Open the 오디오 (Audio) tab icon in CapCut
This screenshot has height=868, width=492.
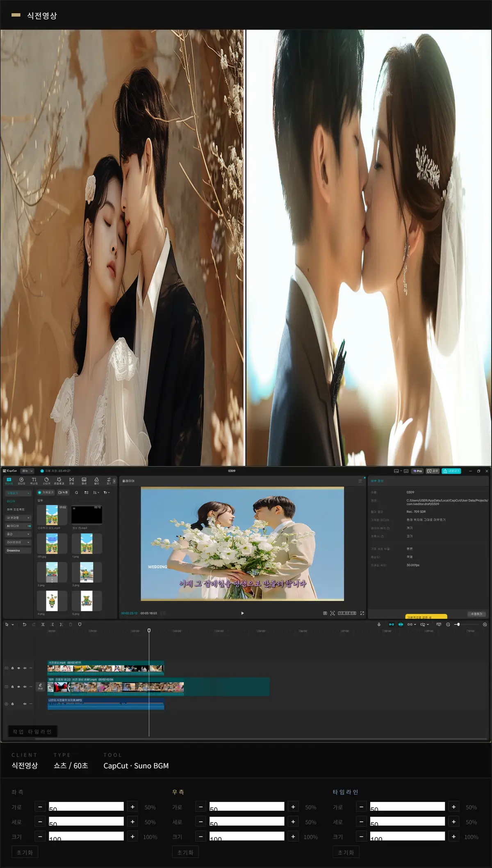21,481
